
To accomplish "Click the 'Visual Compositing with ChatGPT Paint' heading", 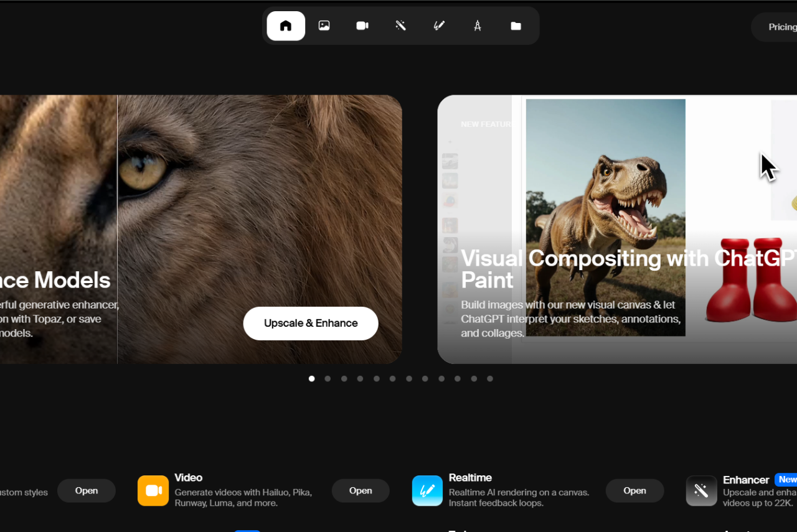I will (629, 269).
